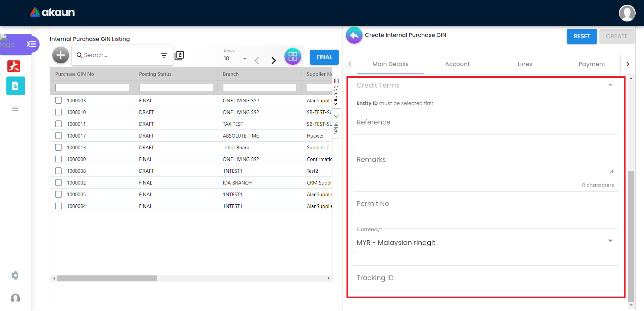Click the user profile avatar in header
This screenshot has width=644, height=311.
point(627,13)
